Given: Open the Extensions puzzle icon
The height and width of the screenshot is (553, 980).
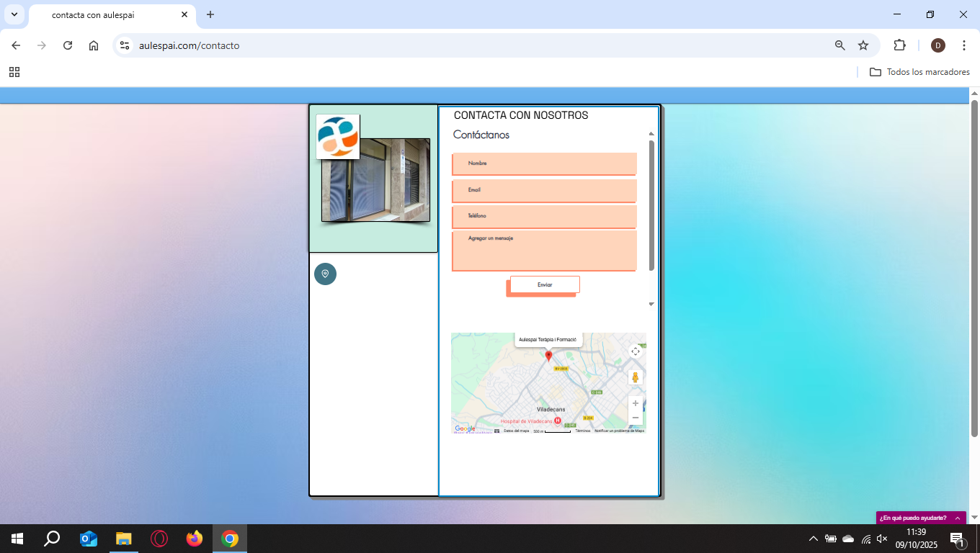Looking at the screenshot, I should tap(899, 45).
